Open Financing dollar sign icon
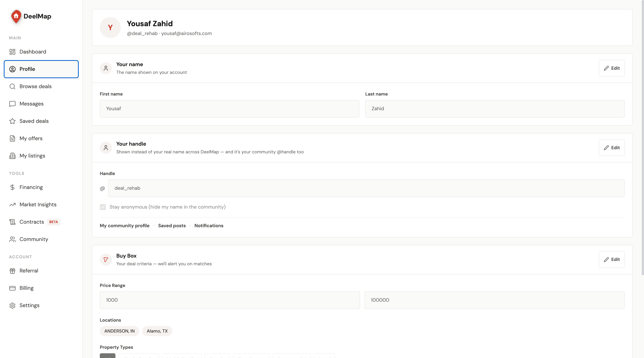Screen dimensions: 644x358 (x=12, y=187)
